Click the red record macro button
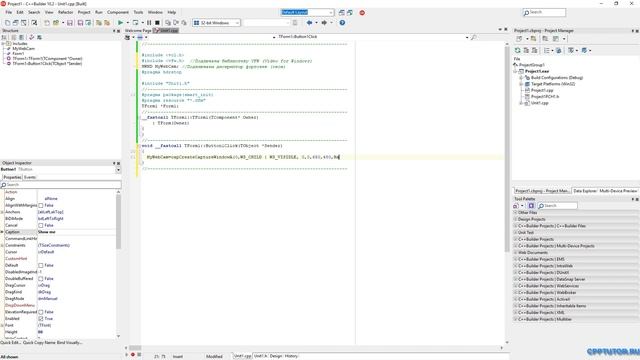The height and width of the screenshot is (360, 640). click(x=133, y=355)
